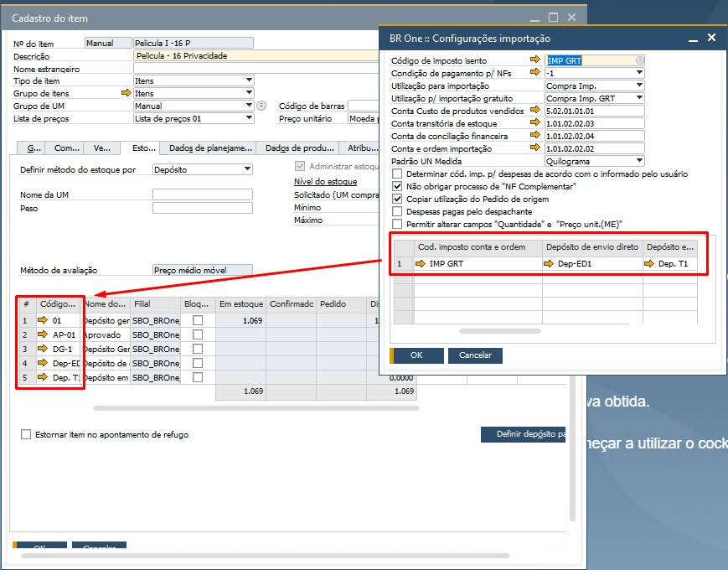Viewport: 728px width, 570px height.
Task: Click link arrow for Conta de conciliação financeira
Action: [534, 135]
